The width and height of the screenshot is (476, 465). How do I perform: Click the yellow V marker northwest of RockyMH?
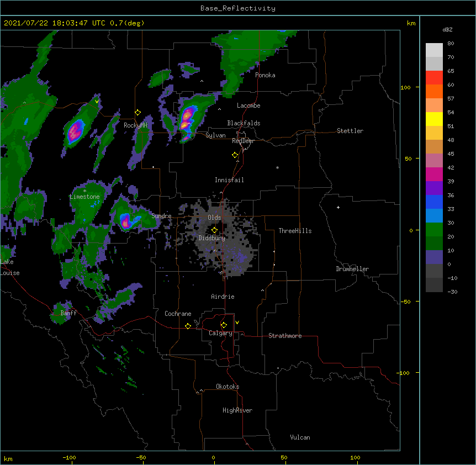(97, 102)
